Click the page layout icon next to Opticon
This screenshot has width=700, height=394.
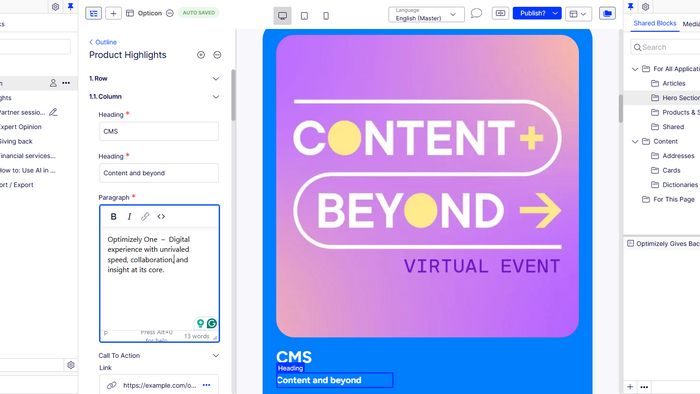130,13
